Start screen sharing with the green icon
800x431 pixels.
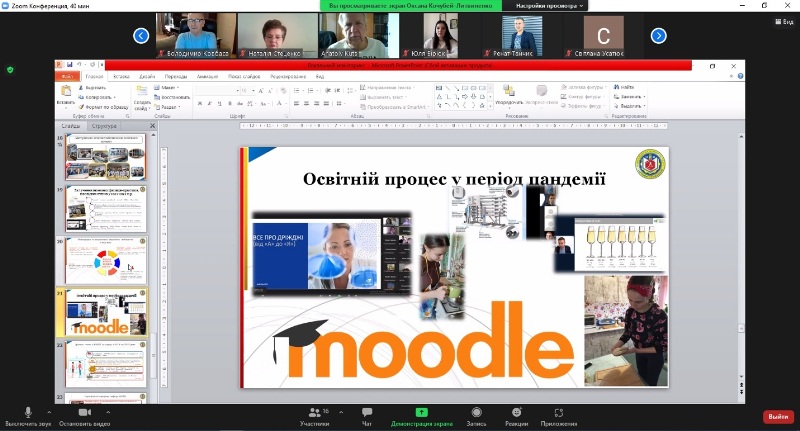tap(421, 412)
